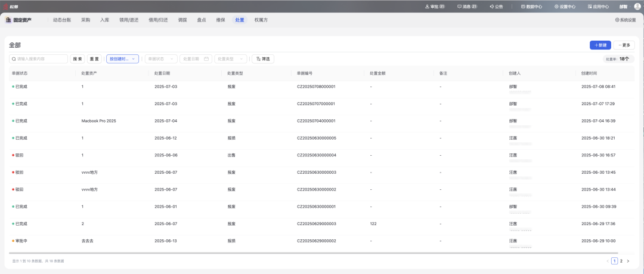Open the 审批 approvals icon in header
Screen dimensions: 644x274
(427, 7)
